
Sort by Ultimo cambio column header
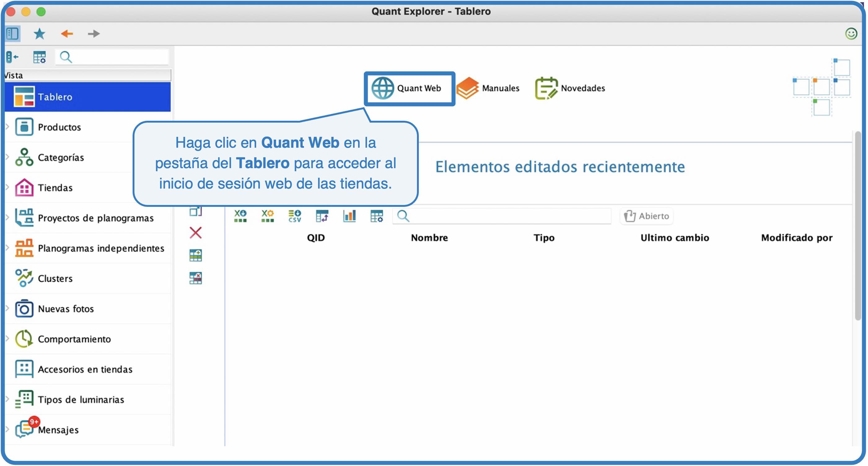[675, 238]
